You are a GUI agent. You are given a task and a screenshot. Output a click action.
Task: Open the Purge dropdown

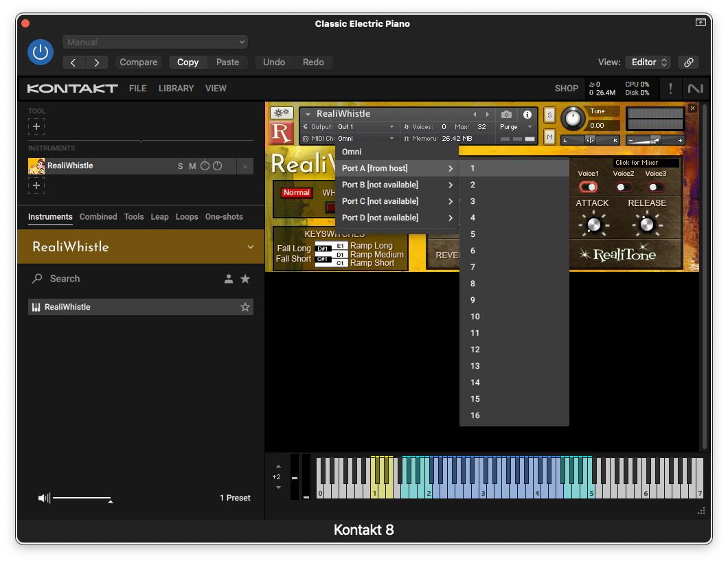point(515,127)
